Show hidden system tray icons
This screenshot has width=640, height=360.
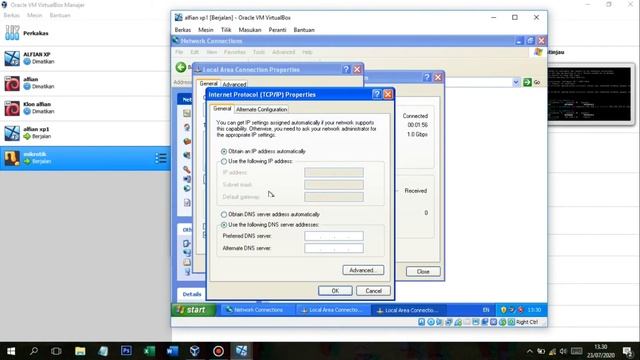click(530, 351)
